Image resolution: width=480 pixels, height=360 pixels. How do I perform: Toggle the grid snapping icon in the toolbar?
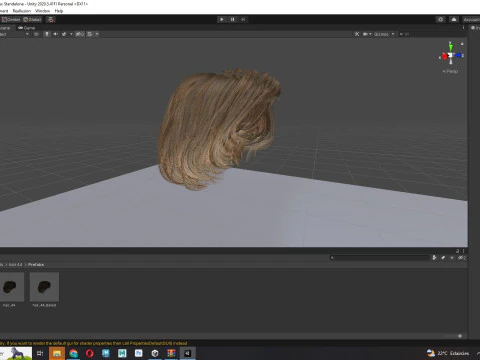(x=51, y=19)
